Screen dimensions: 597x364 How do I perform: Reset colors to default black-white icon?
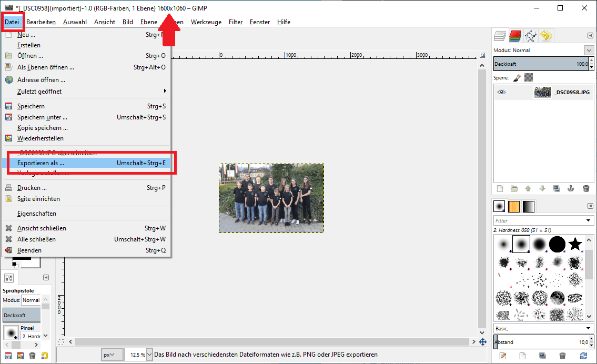(x=15, y=264)
